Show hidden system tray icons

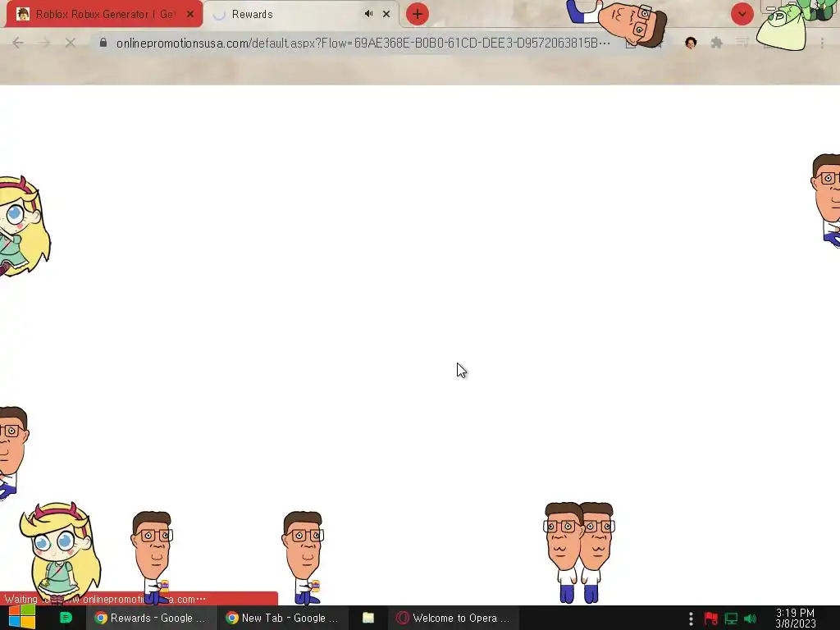[691, 619]
